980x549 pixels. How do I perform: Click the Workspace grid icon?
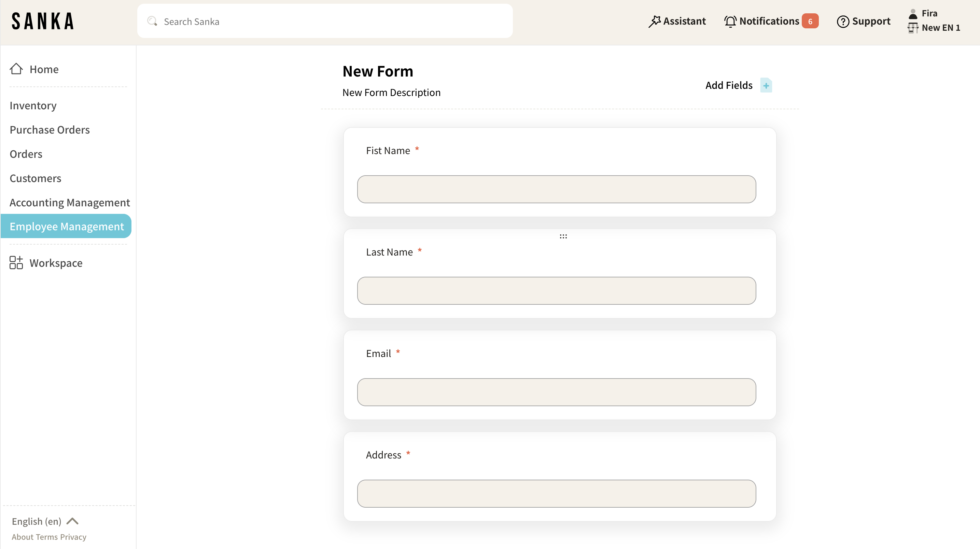(x=16, y=263)
